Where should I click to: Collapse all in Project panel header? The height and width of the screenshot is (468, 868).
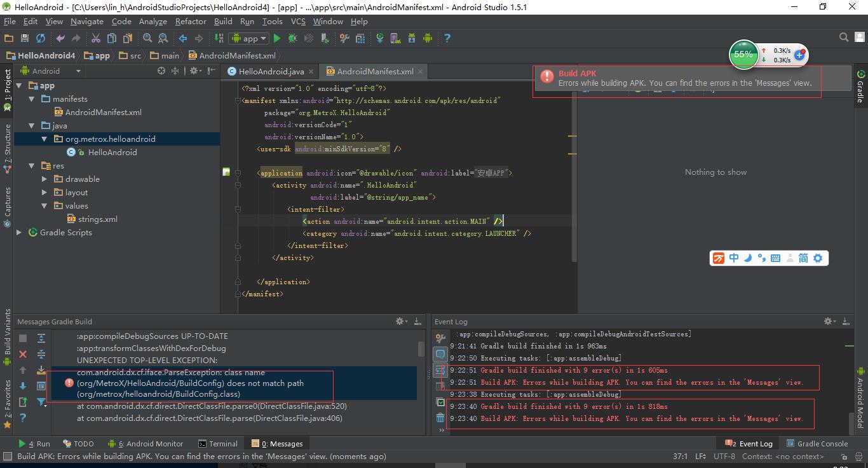click(x=176, y=71)
